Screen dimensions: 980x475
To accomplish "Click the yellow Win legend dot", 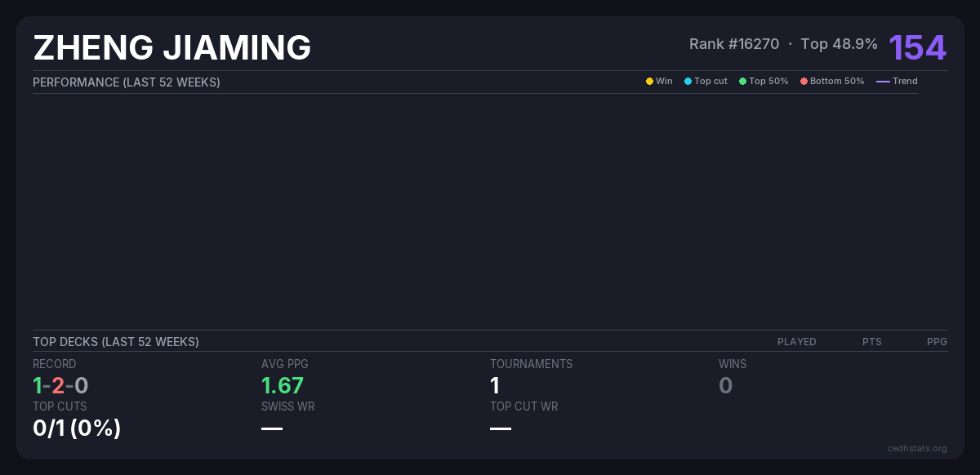I will [649, 82].
